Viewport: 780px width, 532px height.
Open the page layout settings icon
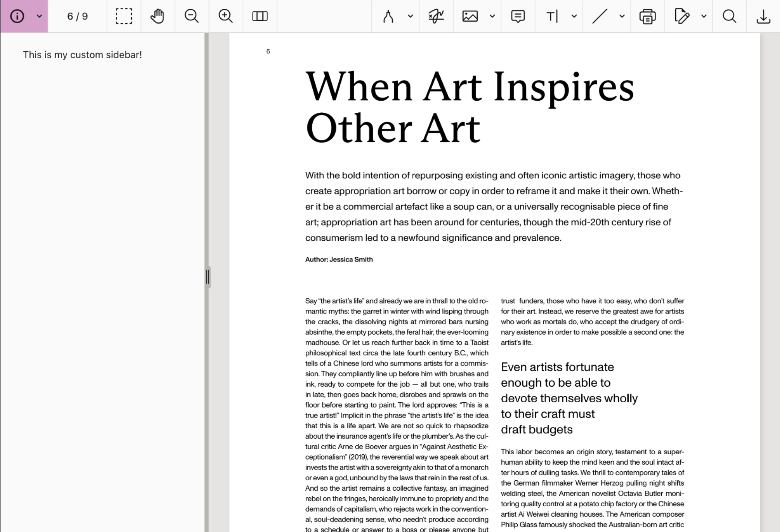[x=260, y=16]
